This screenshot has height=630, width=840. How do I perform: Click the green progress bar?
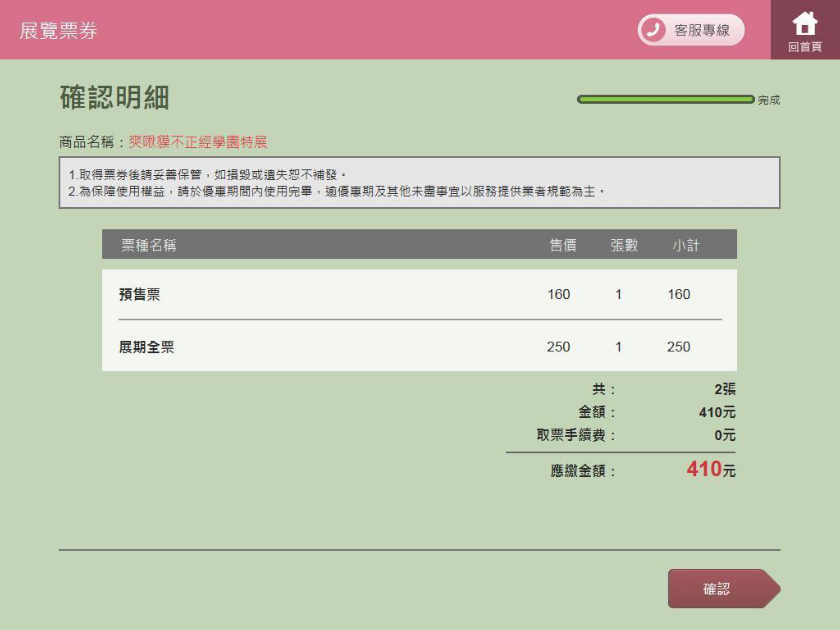[x=665, y=99]
